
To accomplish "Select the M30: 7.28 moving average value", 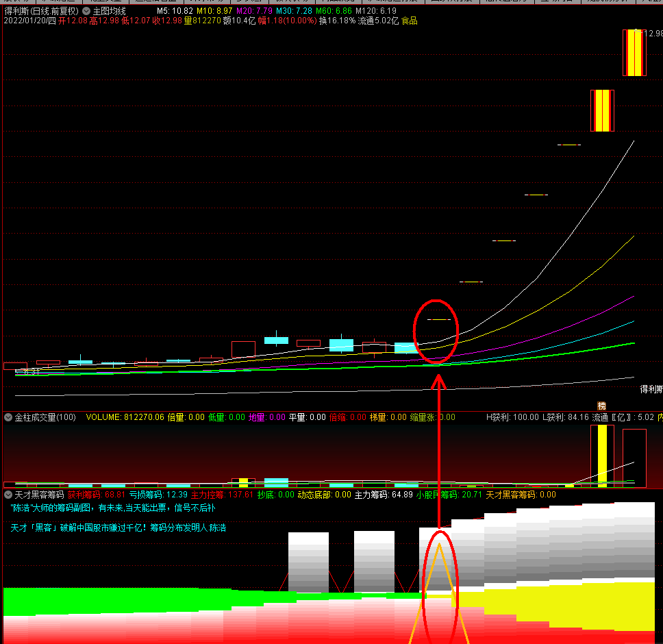I will point(294,11).
